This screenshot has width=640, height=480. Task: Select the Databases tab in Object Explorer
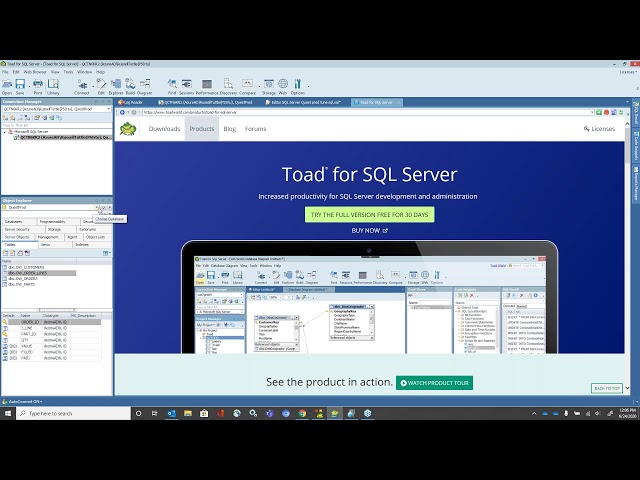(19, 222)
